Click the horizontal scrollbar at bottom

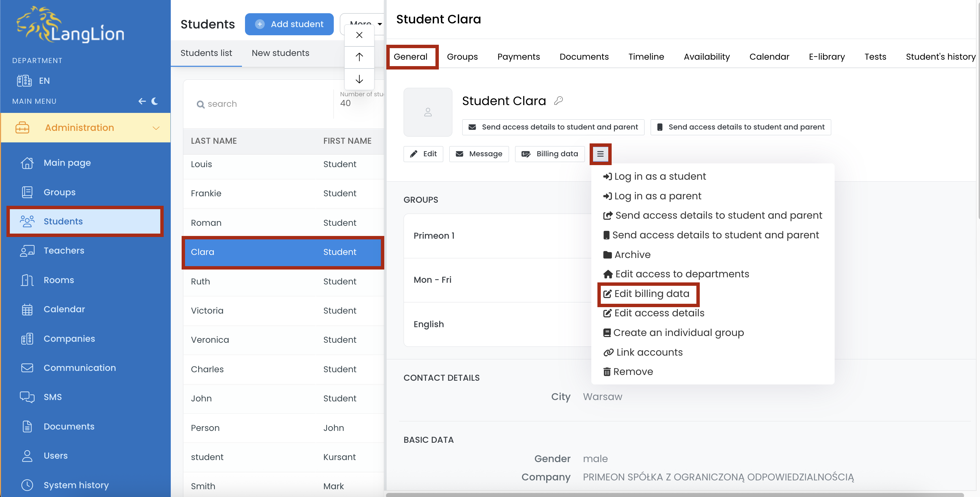coord(673,494)
